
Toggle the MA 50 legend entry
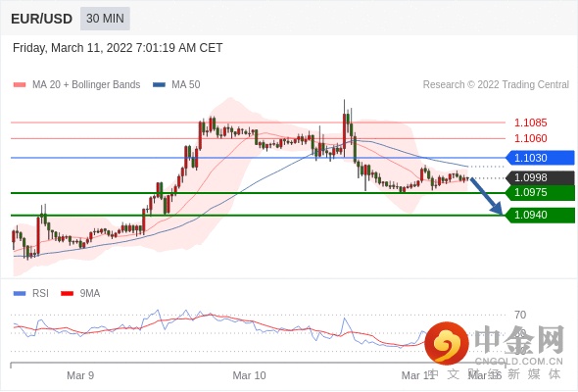tap(176, 85)
